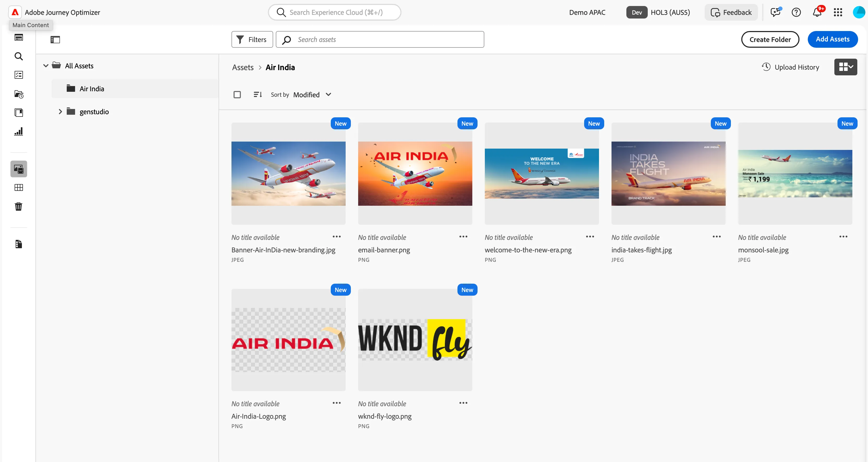Screen dimensions: 868x462
Task: Open Banner-Air-InDia-new-branding.jpg thumbnail
Action: [289, 174]
